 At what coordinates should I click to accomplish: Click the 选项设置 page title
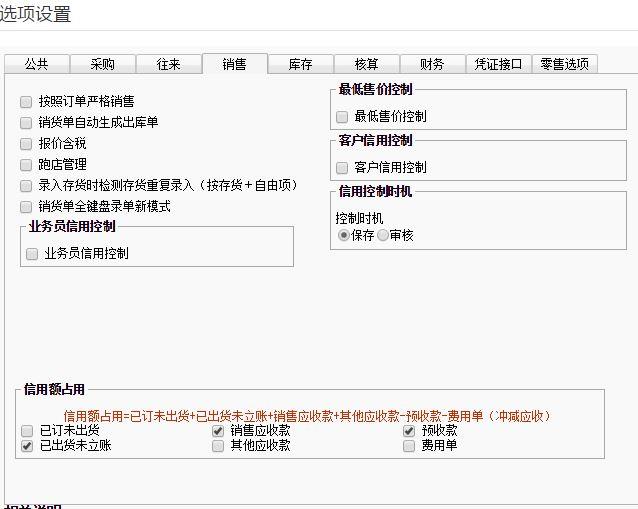[x=35, y=14]
